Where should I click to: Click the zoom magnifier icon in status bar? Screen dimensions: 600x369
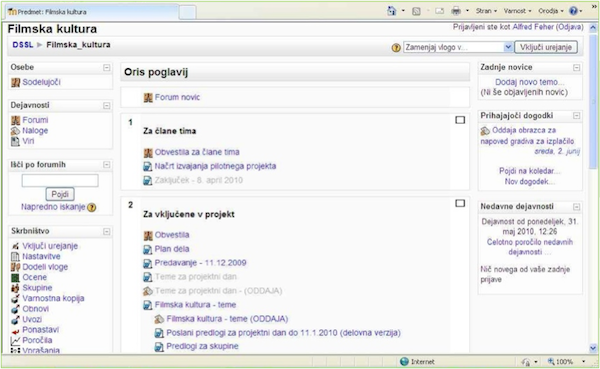click(x=551, y=361)
